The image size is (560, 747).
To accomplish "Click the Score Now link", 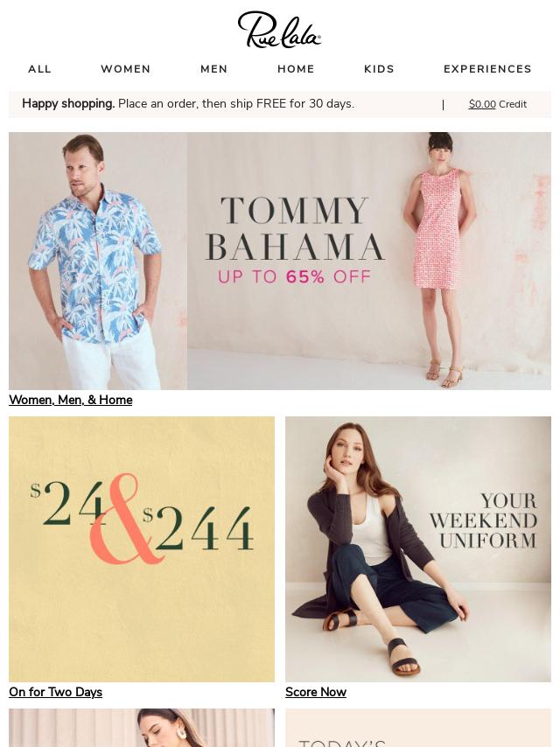I will (x=316, y=692).
